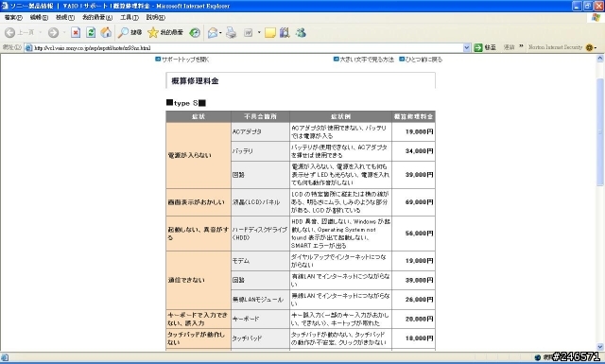
Task: Expand the Edit button dropdown arrow
Action: pyautogui.click(x=259, y=33)
